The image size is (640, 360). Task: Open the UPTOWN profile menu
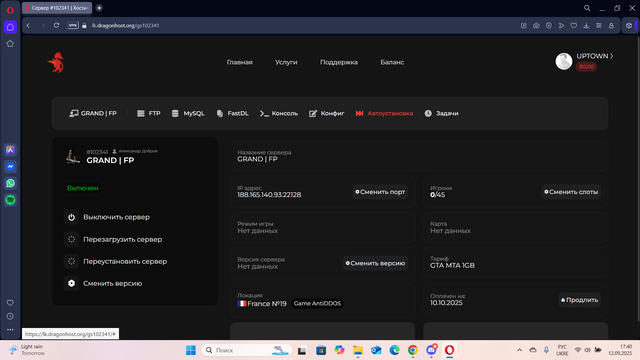point(595,56)
